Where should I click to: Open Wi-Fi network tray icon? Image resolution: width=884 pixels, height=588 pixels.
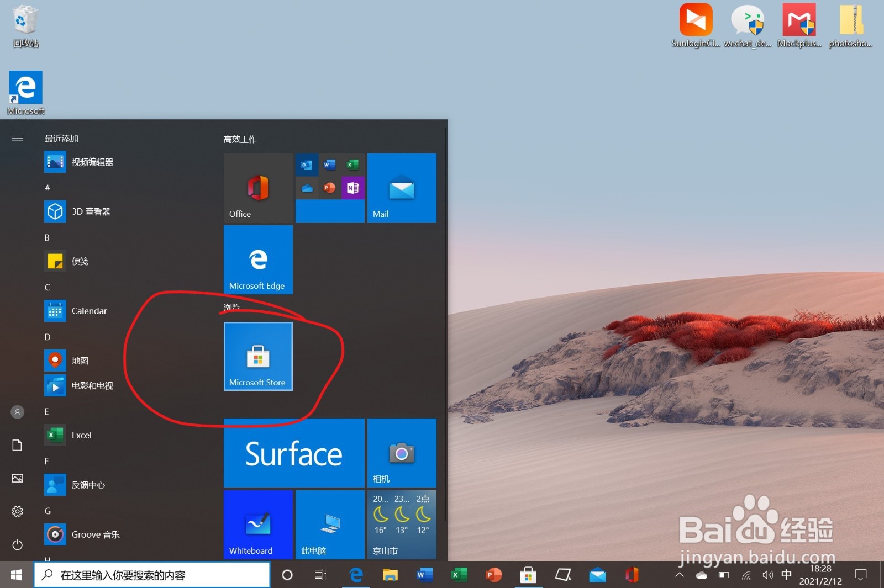coord(746,575)
